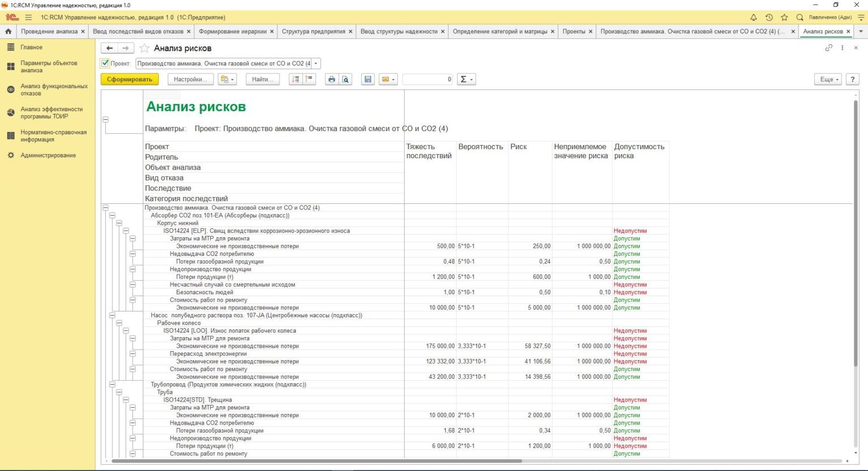This screenshot has width=868, height=471.
Task: Close the Проекты tab with its X
Action: (591, 32)
